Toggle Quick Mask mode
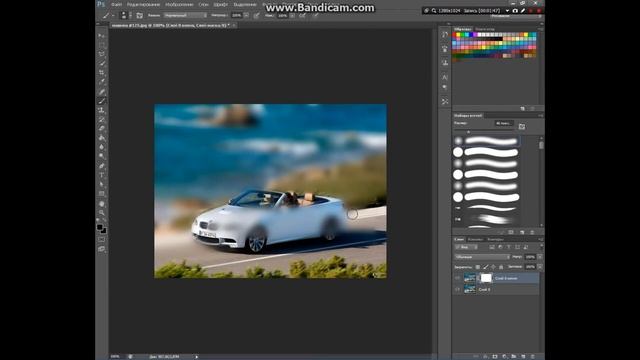640x360 pixels. pyautogui.click(x=102, y=240)
